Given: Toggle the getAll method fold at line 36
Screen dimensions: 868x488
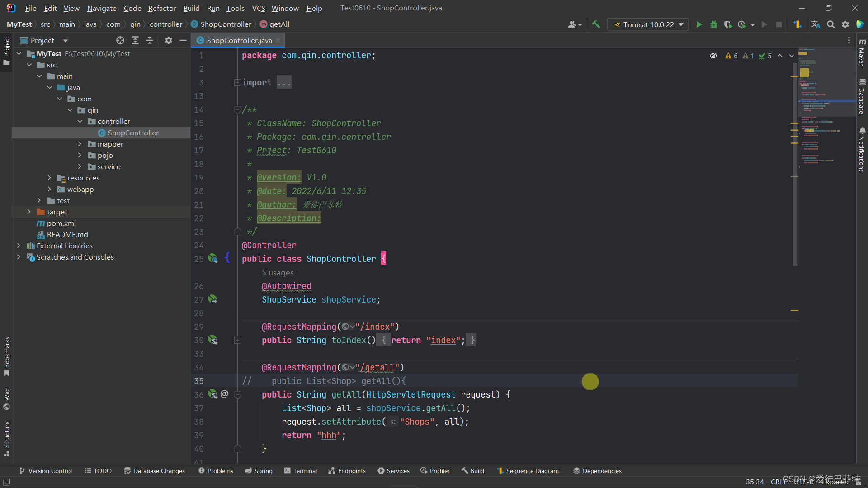Looking at the screenshot, I should tap(237, 394).
